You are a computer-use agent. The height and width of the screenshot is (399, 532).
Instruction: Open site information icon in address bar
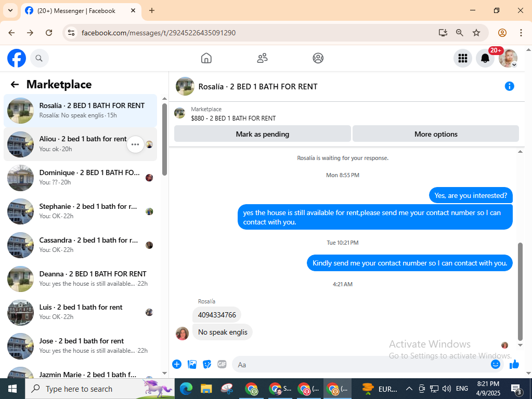(x=71, y=33)
